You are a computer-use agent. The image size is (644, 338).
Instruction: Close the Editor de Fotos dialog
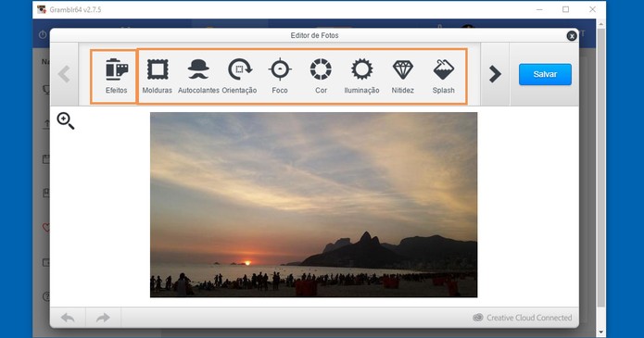572,36
